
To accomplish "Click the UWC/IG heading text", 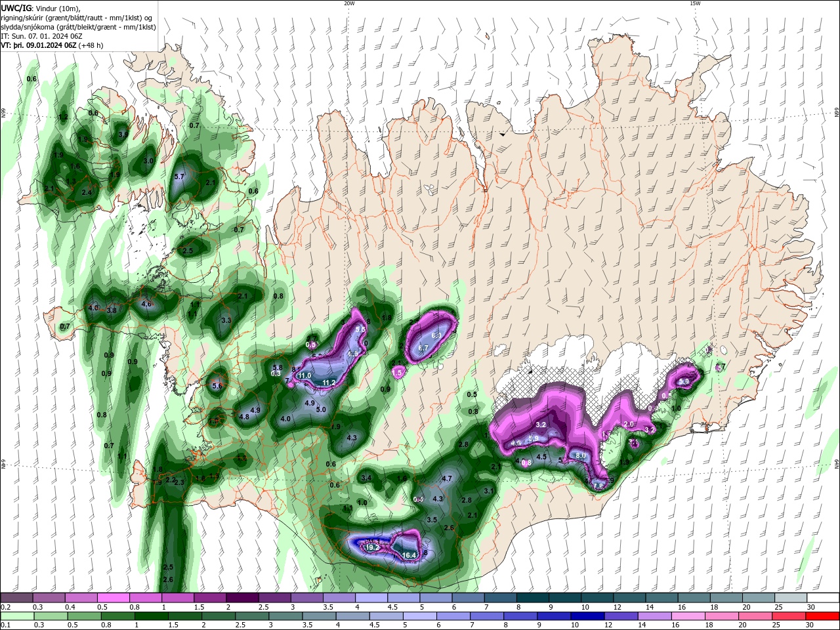I will 16,8.
